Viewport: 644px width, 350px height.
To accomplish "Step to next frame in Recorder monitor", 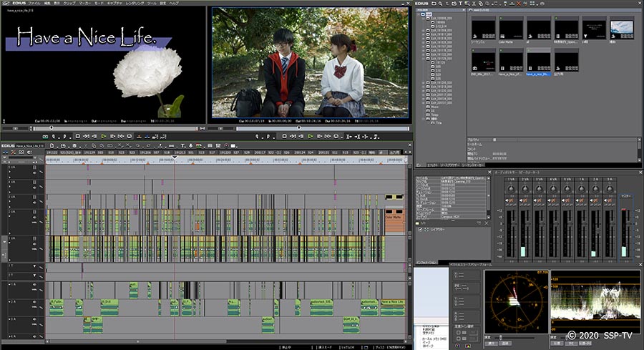I will [319, 137].
